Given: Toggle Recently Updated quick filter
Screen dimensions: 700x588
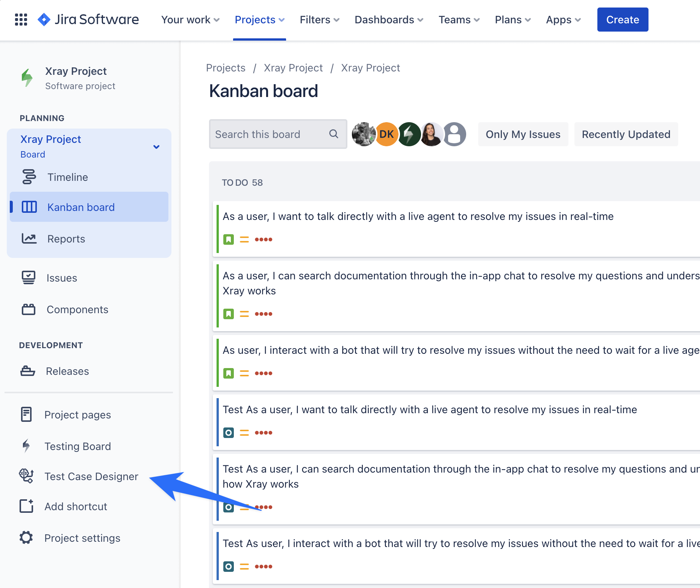Looking at the screenshot, I should coord(626,134).
